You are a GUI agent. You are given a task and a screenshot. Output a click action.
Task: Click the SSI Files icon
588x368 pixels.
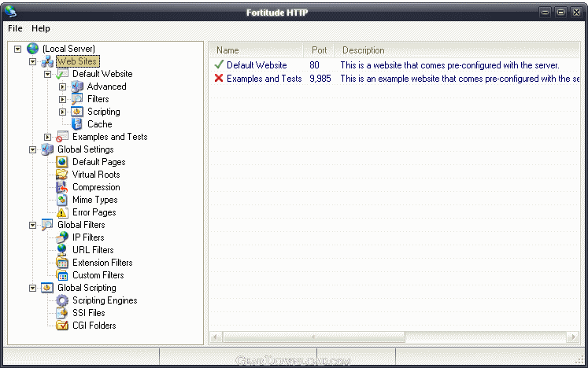pyautogui.click(x=62, y=313)
